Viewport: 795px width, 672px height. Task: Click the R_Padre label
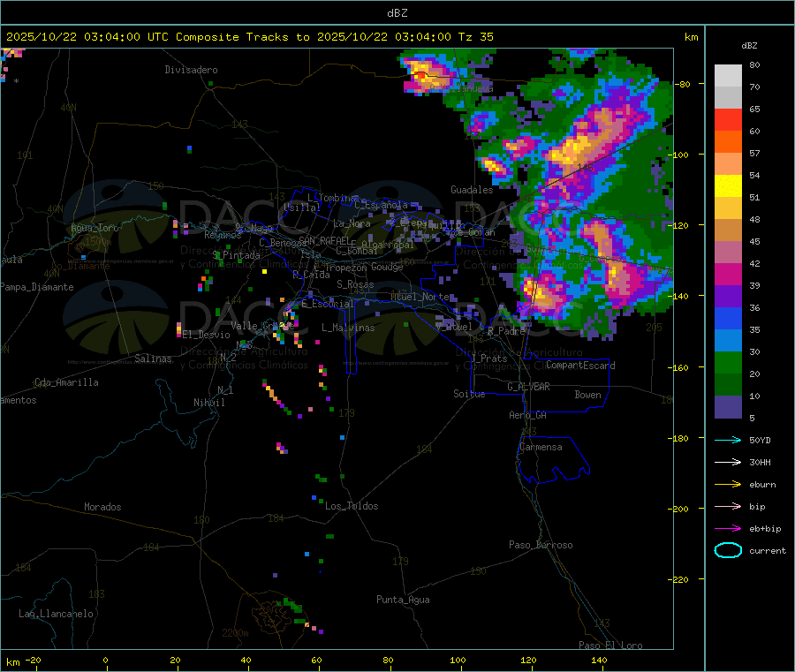click(x=506, y=331)
